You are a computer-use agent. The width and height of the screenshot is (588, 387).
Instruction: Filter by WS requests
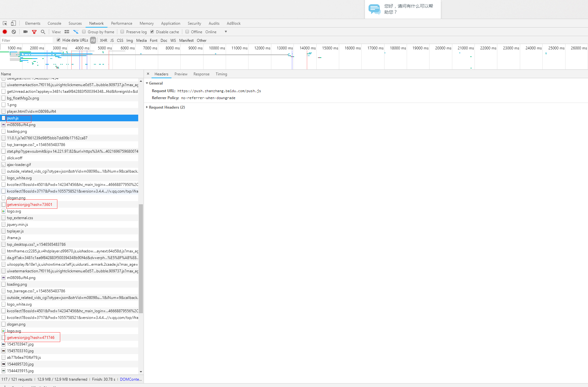(x=173, y=41)
